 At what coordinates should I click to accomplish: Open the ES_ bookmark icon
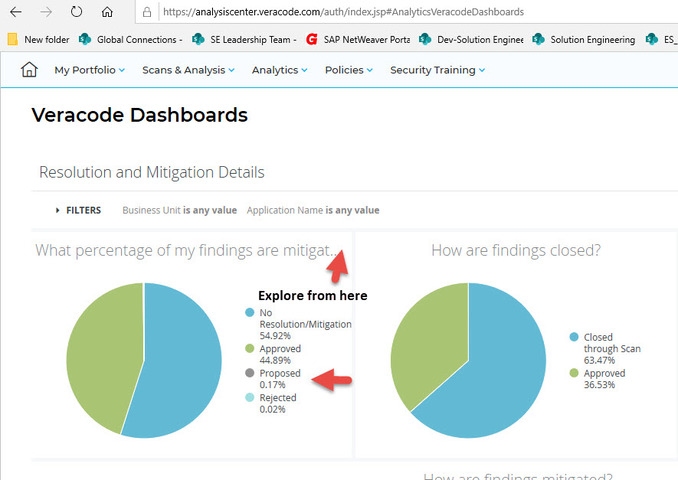point(652,39)
